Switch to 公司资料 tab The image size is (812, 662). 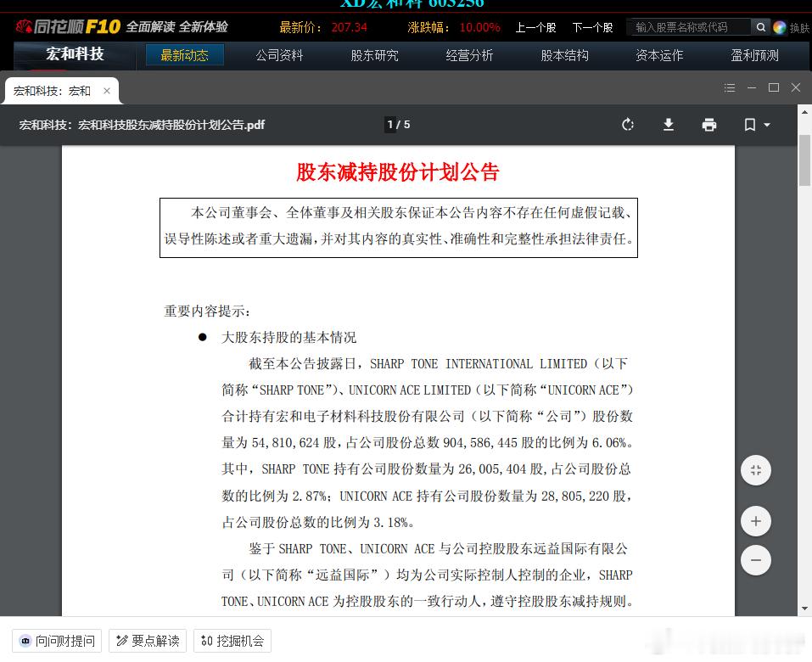tap(279, 55)
